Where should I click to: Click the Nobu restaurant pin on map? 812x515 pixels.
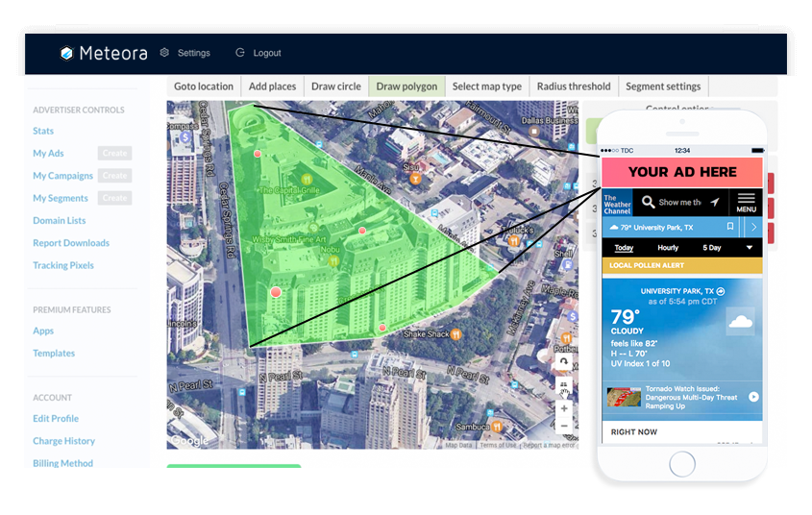click(x=334, y=260)
